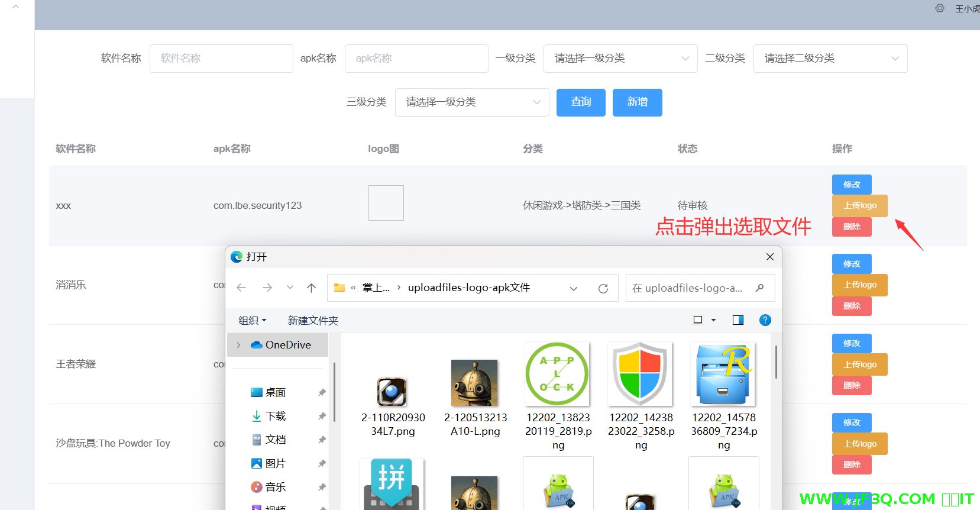
Task: Click the 掌上... breadcrumb segment
Action: coord(376,288)
